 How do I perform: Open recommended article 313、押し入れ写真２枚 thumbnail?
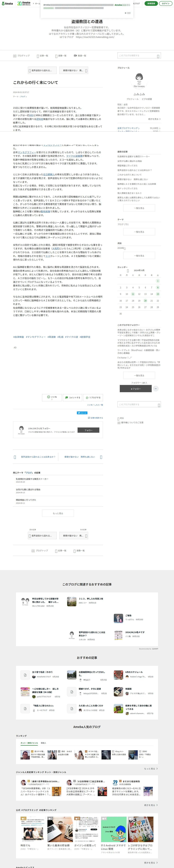72,602
